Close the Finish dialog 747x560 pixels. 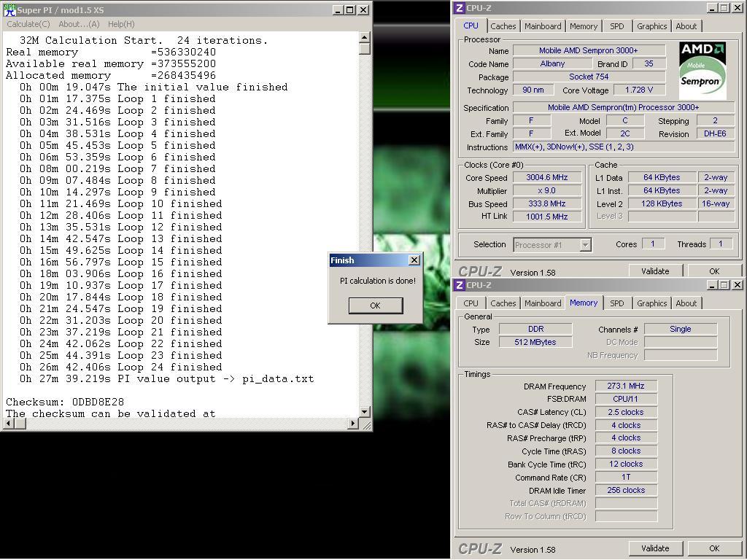point(414,260)
